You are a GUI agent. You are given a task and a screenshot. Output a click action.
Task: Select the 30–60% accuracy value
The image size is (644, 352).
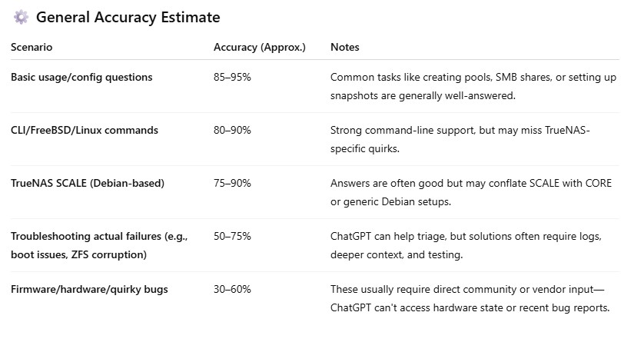232,289
